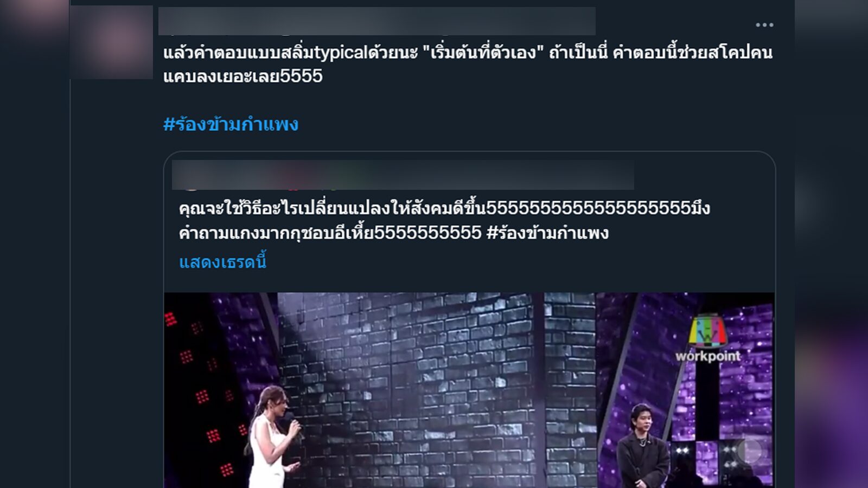Open the embedded video thumbnail of the stage
The width and height of the screenshot is (868, 488).
point(469,390)
